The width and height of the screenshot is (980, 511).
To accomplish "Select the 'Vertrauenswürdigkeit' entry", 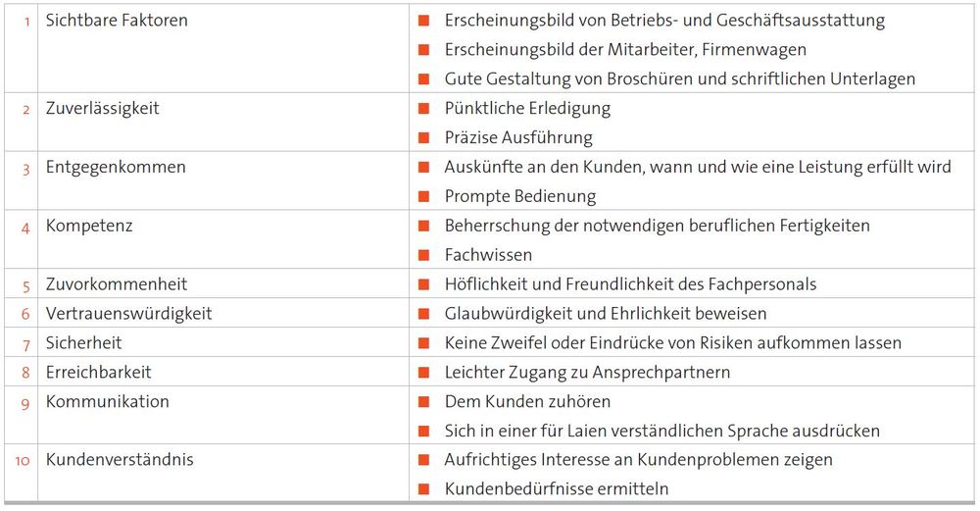I will pyautogui.click(x=128, y=314).
